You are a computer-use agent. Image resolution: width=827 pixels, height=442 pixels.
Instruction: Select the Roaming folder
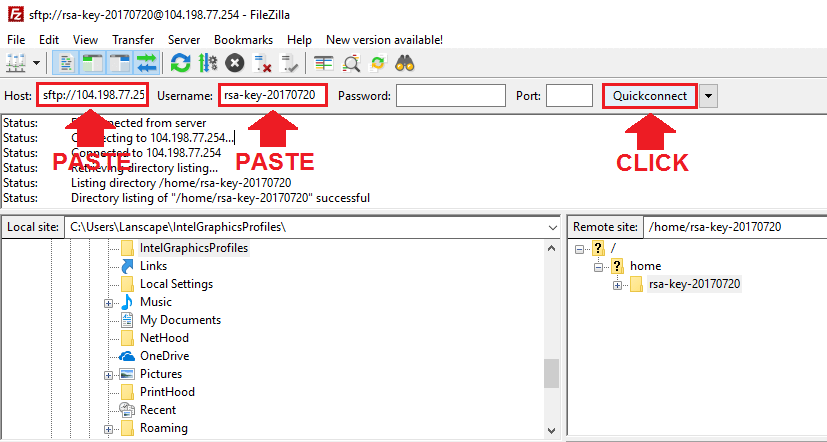coord(164,427)
